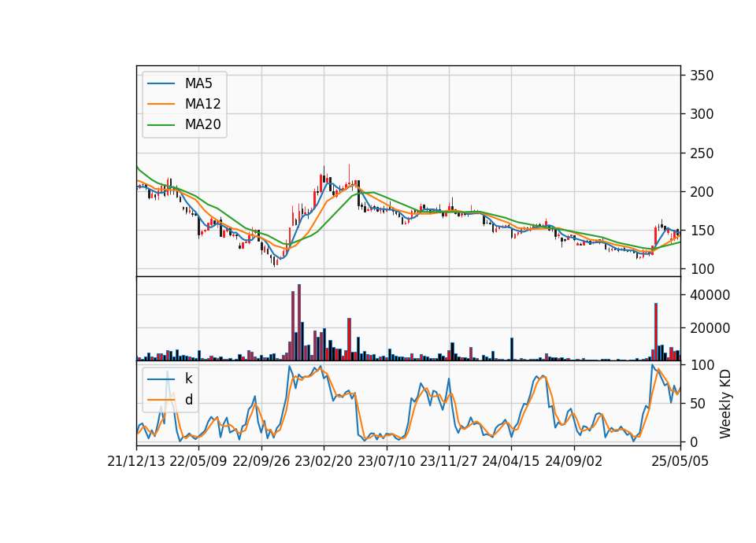Click the MA5 legend label
This screenshot has height=543, width=756.
click(198, 83)
